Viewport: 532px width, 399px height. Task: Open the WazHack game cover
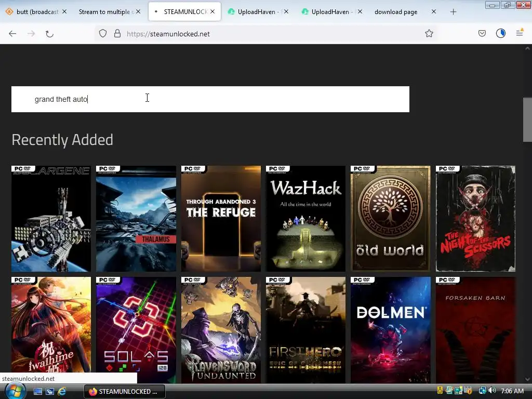305,219
